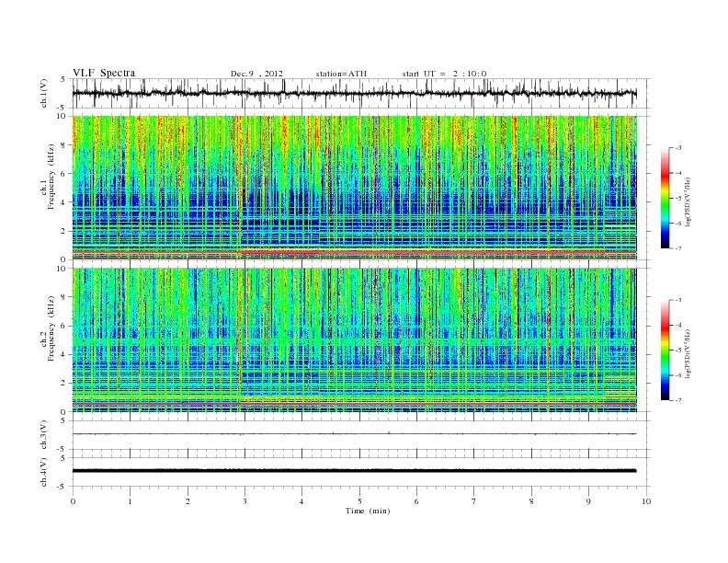Click the "Time (min)" x-axis label
Screen dimensions: 728x563
pos(368,511)
